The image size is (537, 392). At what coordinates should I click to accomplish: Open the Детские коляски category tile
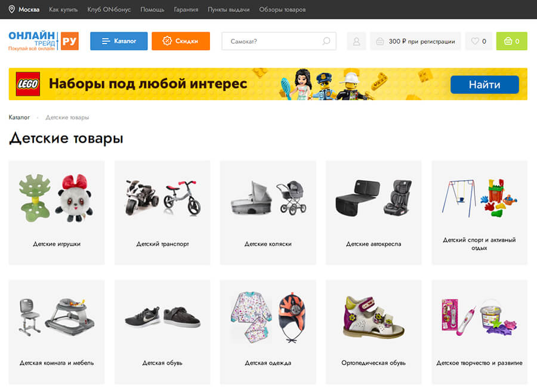[268, 212]
